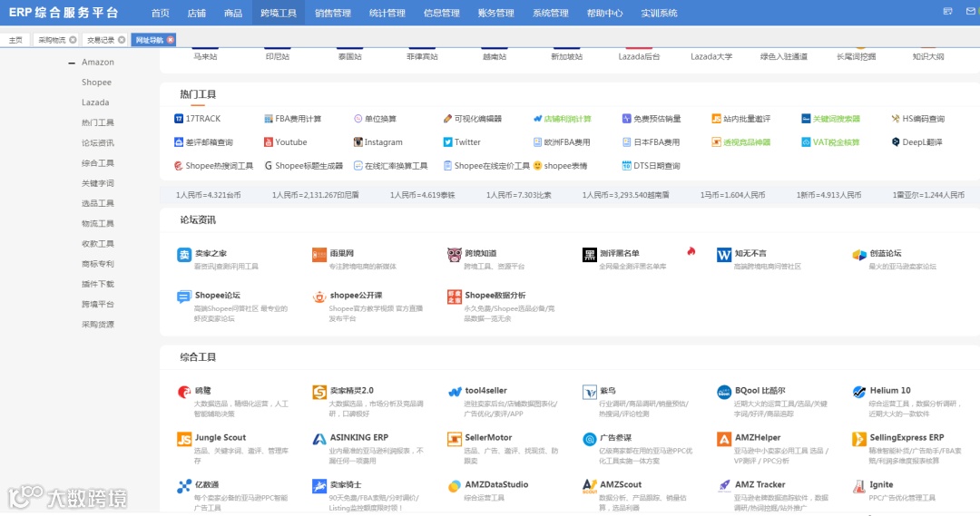Open the 雨果网 logo icon
Screen dimensions: 980x516
pyautogui.click(x=319, y=254)
